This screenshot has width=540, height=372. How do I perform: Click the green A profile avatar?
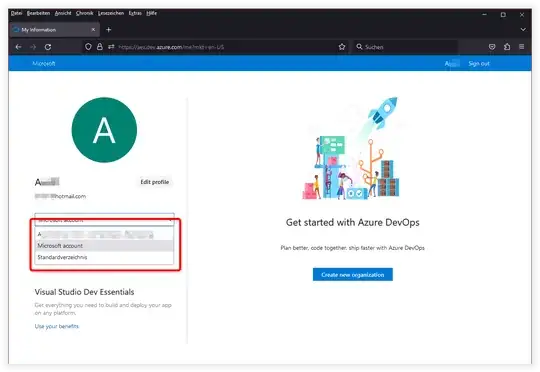pos(104,130)
